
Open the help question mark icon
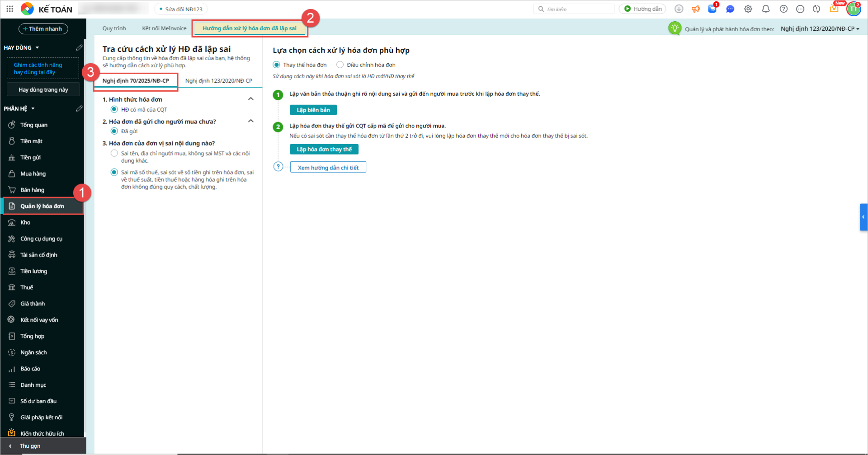pos(783,9)
